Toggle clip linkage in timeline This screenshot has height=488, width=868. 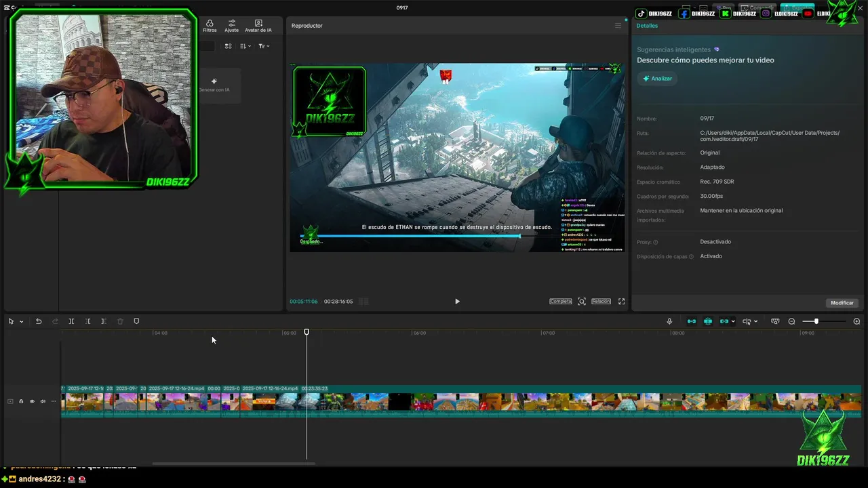tap(724, 321)
